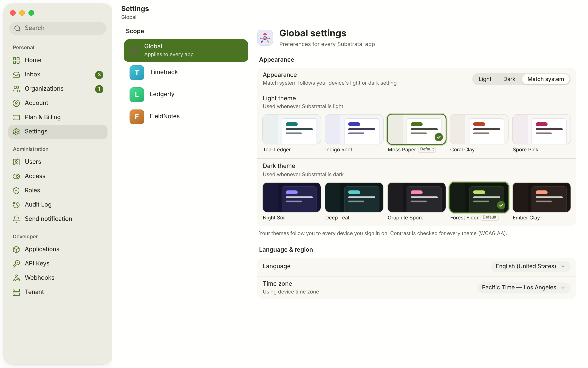Select the Night Soil dark theme
This screenshot has width=588, height=368.
291,197
